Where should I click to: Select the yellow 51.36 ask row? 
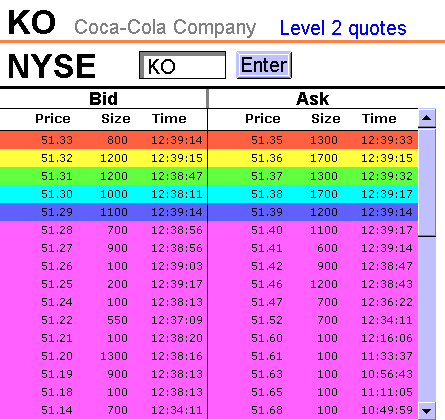(x=313, y=158)
